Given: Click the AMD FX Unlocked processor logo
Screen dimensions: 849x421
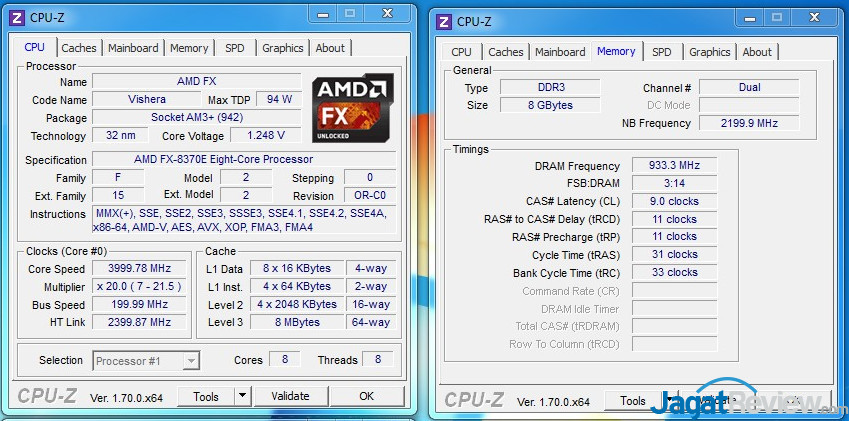Looking at the screenshot, I should tap(353, 108).
